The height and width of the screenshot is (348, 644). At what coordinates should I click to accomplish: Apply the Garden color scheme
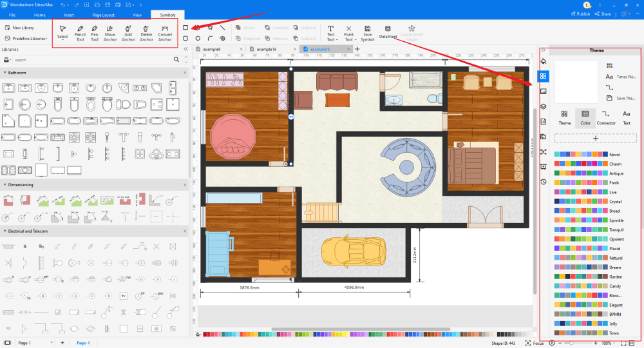coord(588,276)
